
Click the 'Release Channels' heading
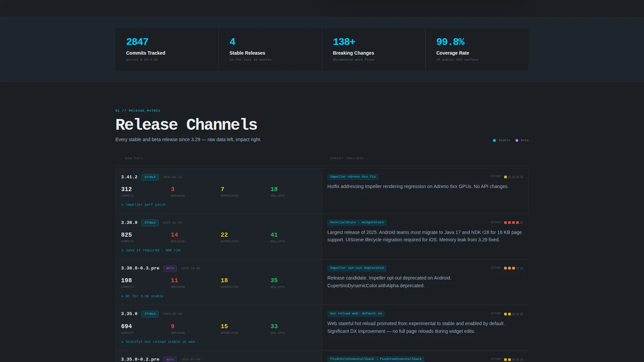[x=186, y=125]
